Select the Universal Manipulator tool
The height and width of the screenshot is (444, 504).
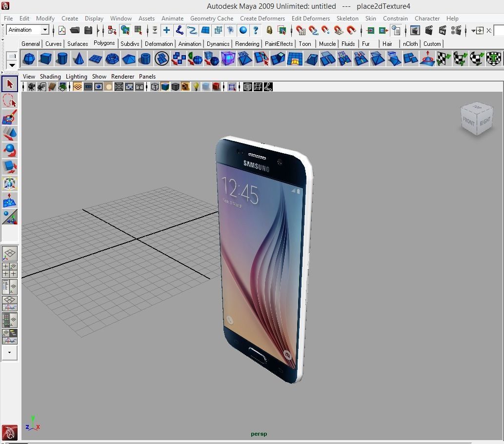pos(10,183)
